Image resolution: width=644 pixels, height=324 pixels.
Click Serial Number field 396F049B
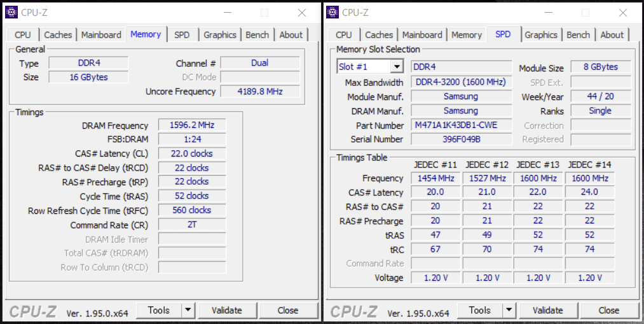click(x=462, y=139)
